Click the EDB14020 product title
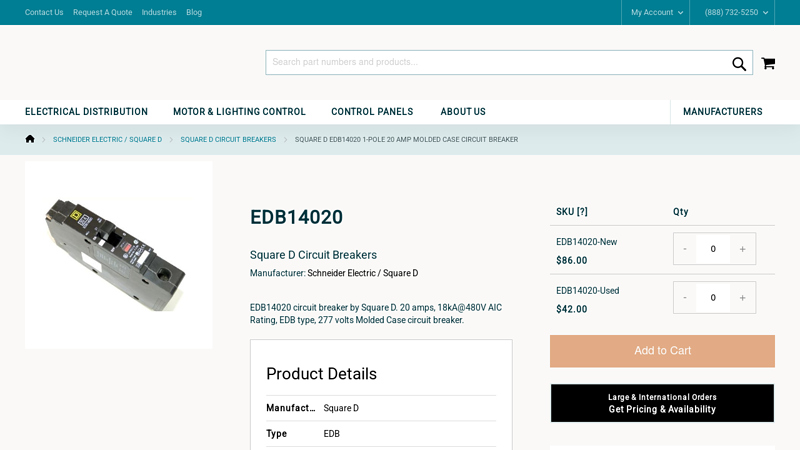This screenshot has width=800, height=450. point(296,217)
